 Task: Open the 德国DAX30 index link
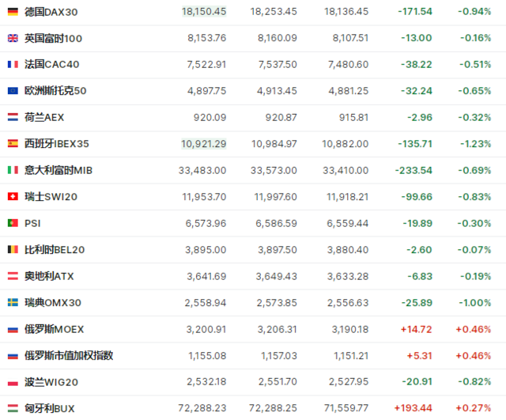pyautogui.click(x=51, y=12)
